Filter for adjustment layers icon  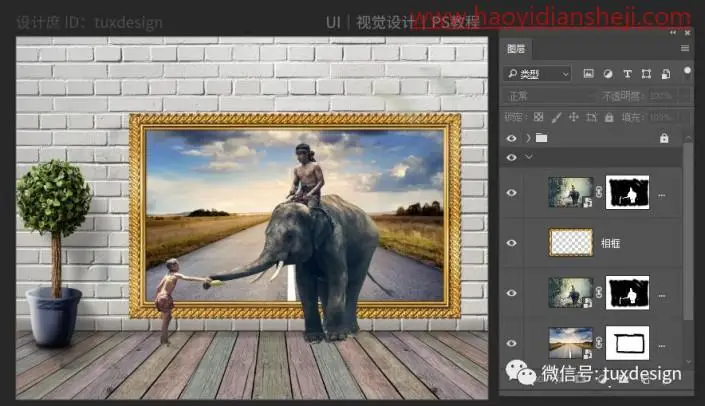click(607, 74)
